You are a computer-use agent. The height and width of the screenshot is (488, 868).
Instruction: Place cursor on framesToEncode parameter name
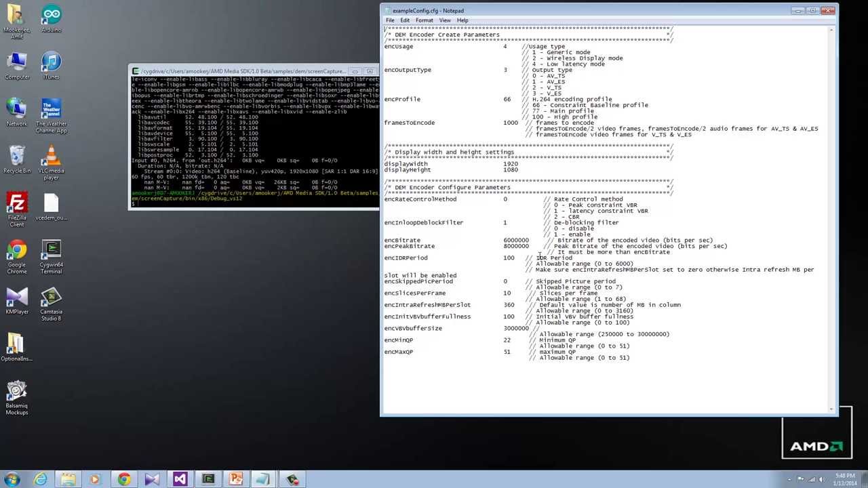(410, 123)
